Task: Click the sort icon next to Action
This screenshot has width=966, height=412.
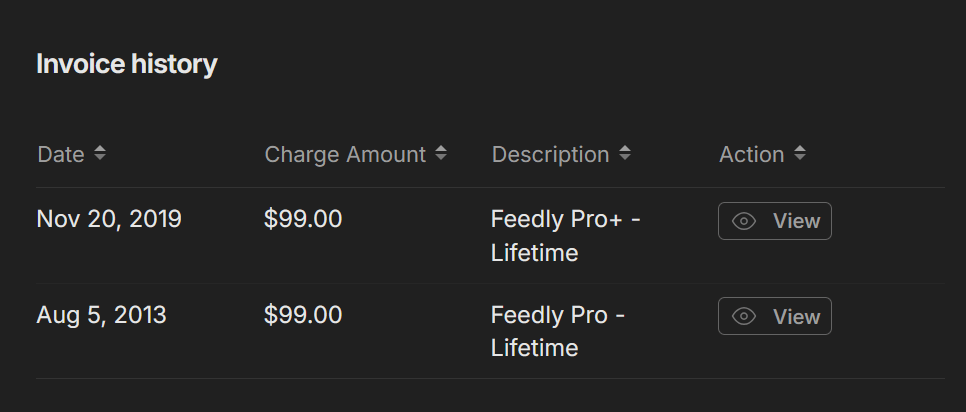Action: 800,154
